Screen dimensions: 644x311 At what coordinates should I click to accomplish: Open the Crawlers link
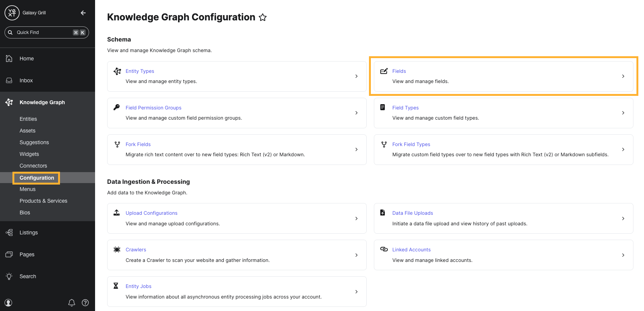click(136, 249)
